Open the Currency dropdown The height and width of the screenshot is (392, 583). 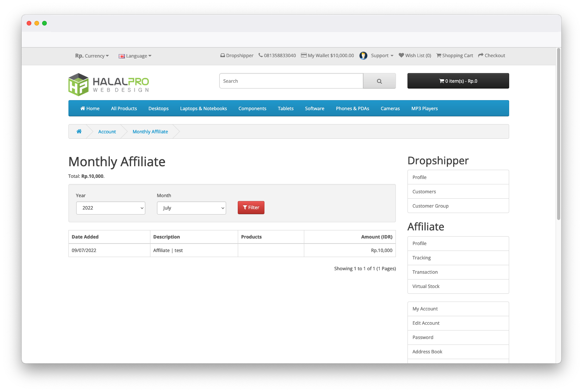pyautogui.click(x=92, y=56)
